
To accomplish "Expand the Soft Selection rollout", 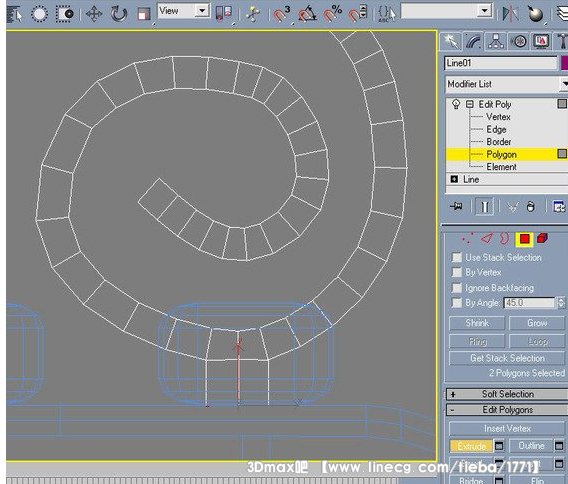I will coord(507,394).
